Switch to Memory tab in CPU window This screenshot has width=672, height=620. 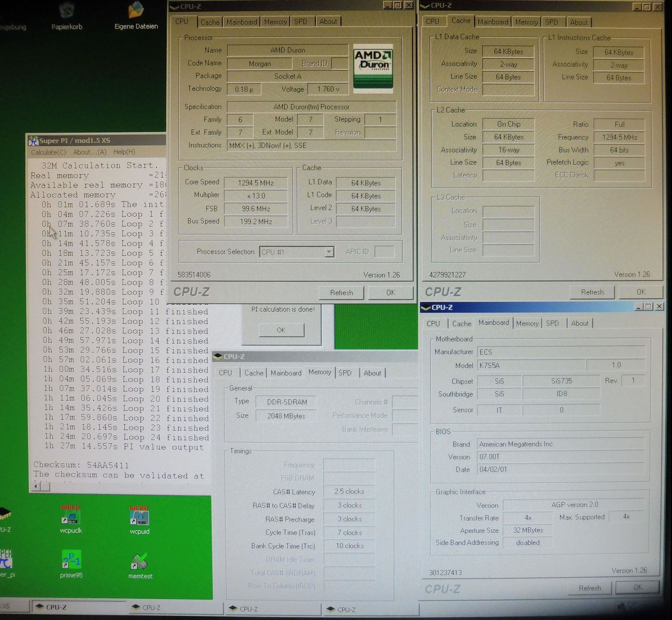(275, 22)
